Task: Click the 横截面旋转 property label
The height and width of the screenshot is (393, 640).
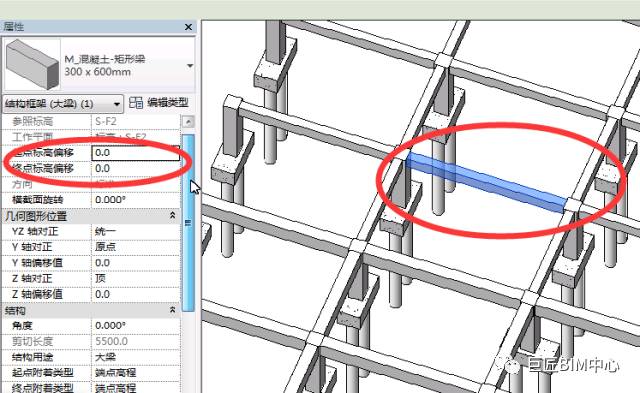Action: (38, 200)
